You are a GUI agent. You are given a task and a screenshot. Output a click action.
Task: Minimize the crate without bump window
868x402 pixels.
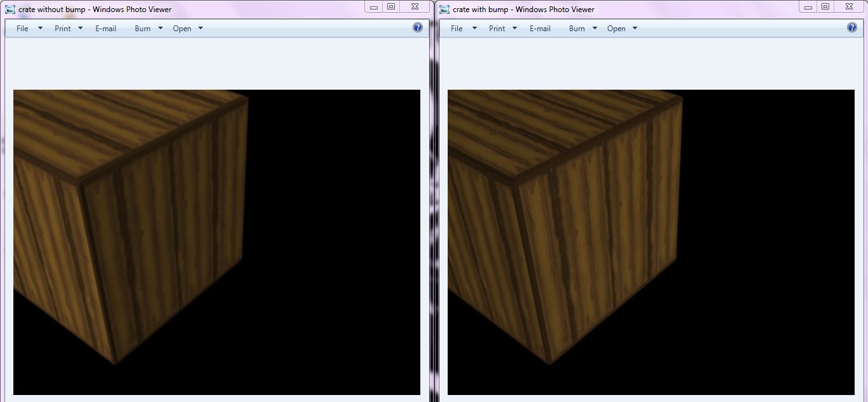coord(374,6)
